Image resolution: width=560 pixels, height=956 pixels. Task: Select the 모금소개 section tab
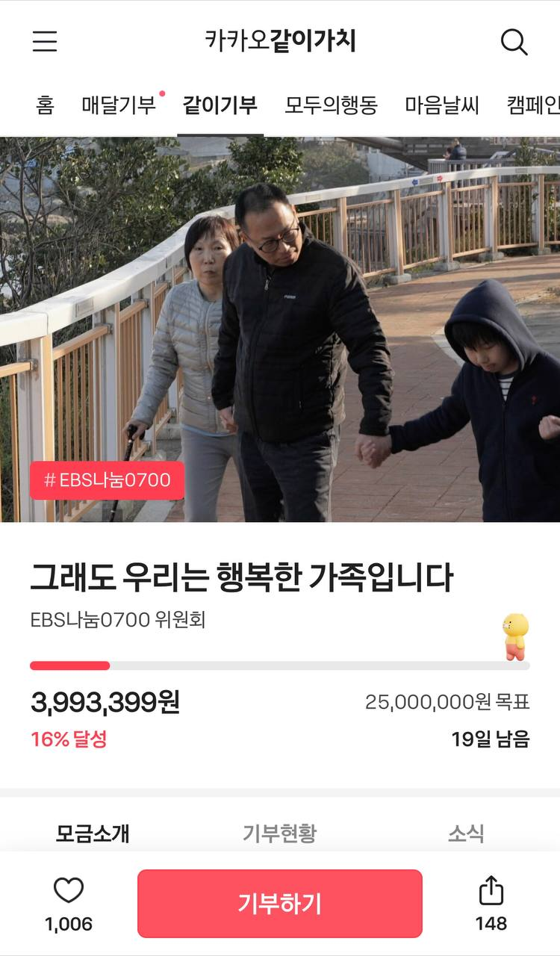click(x=93, y=834)
